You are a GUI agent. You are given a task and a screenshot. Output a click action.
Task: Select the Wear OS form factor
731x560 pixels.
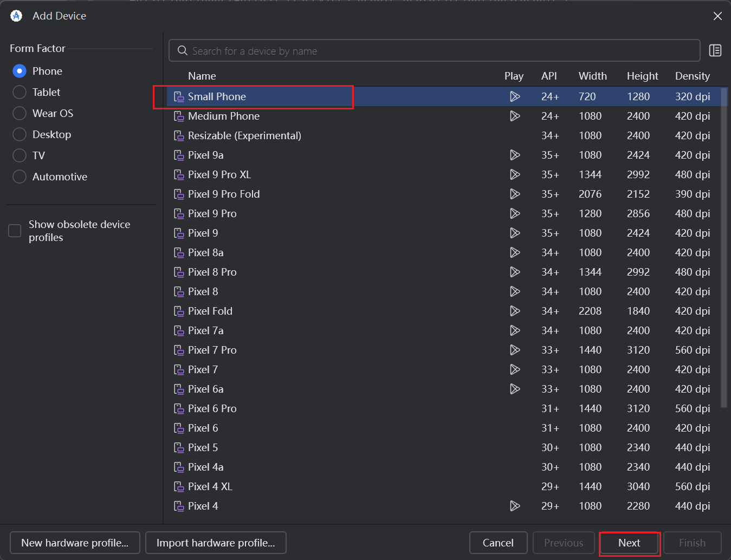coord(20,113)
